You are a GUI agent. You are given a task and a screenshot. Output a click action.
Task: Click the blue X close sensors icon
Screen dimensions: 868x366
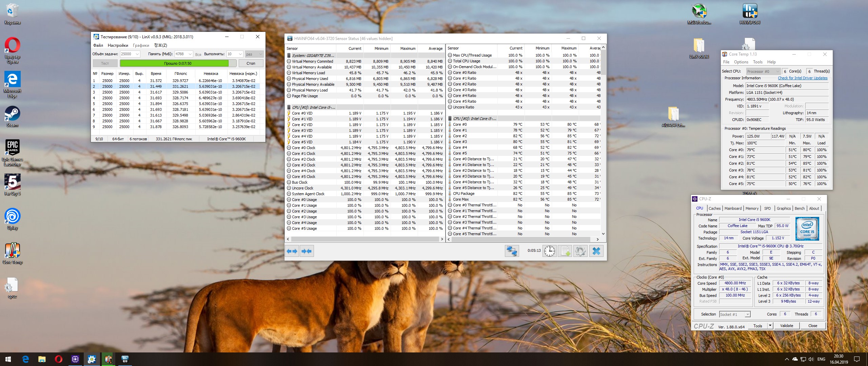pos(596,251)
